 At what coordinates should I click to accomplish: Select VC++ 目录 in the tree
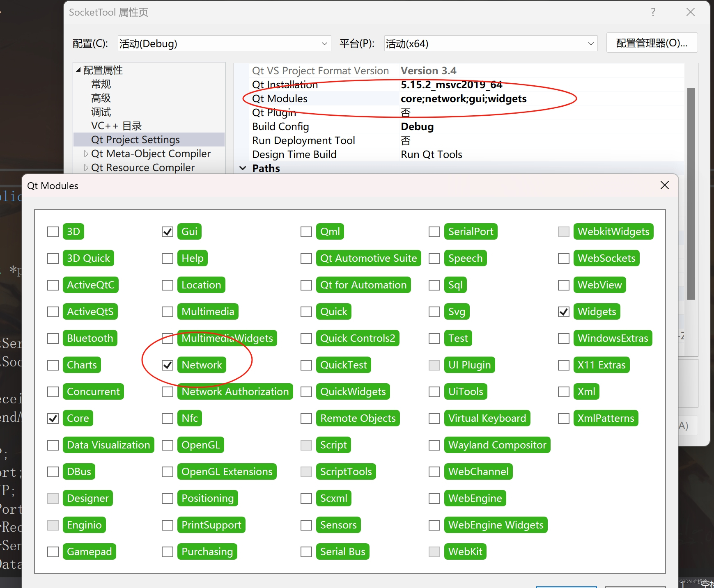(x=116, y=126)
